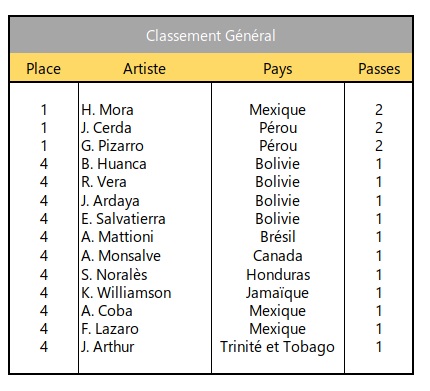
Task: Select the Canada country cell
Action: coord(278,256)
